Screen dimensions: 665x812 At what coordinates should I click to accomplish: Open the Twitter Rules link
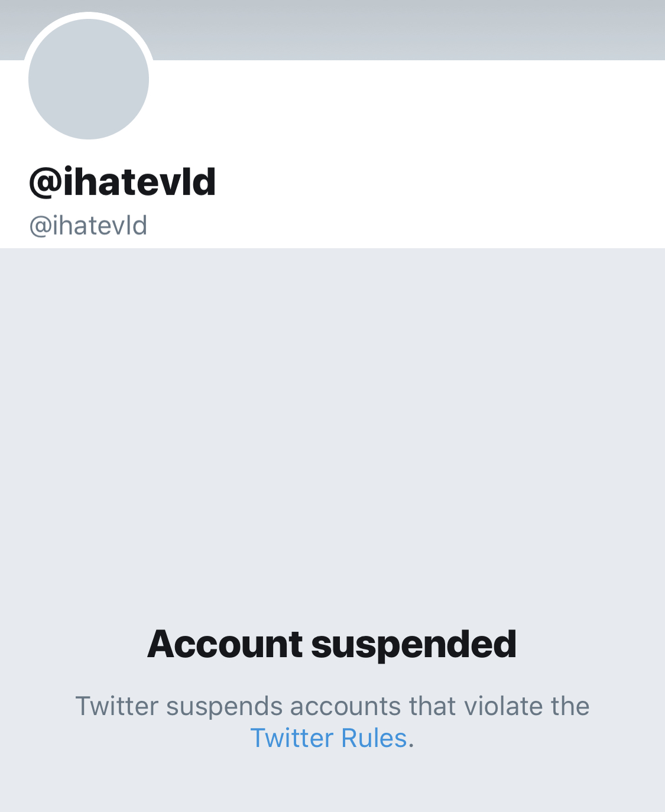click(329, 738)
